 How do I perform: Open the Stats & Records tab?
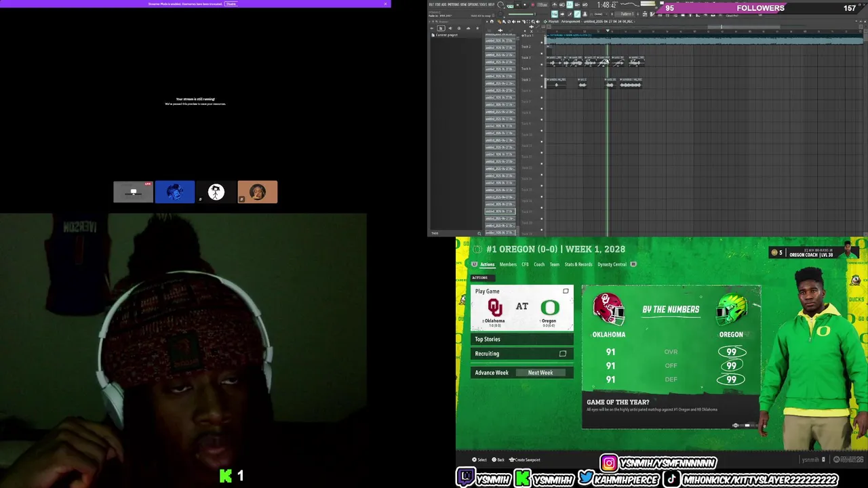click(578, 264)
